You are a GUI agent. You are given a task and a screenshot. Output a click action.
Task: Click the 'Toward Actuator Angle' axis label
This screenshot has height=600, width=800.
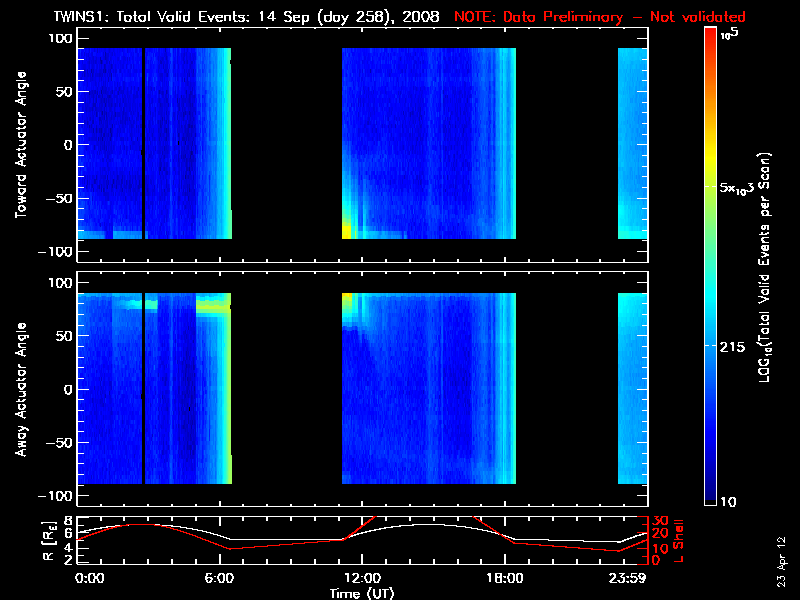click(x=21, y=144)
